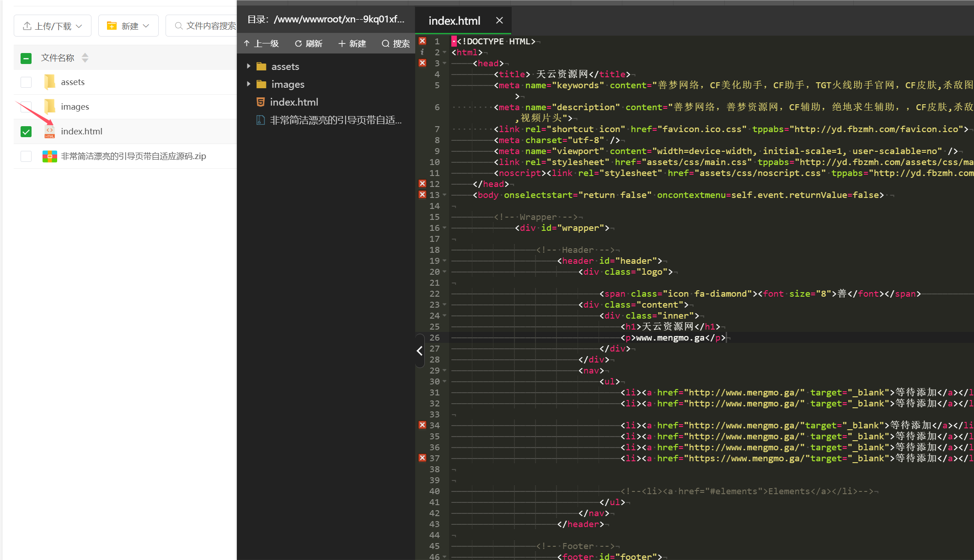Click the index.html name in file list
Viewport: 974px width, 560px height.
click(81, 131)
